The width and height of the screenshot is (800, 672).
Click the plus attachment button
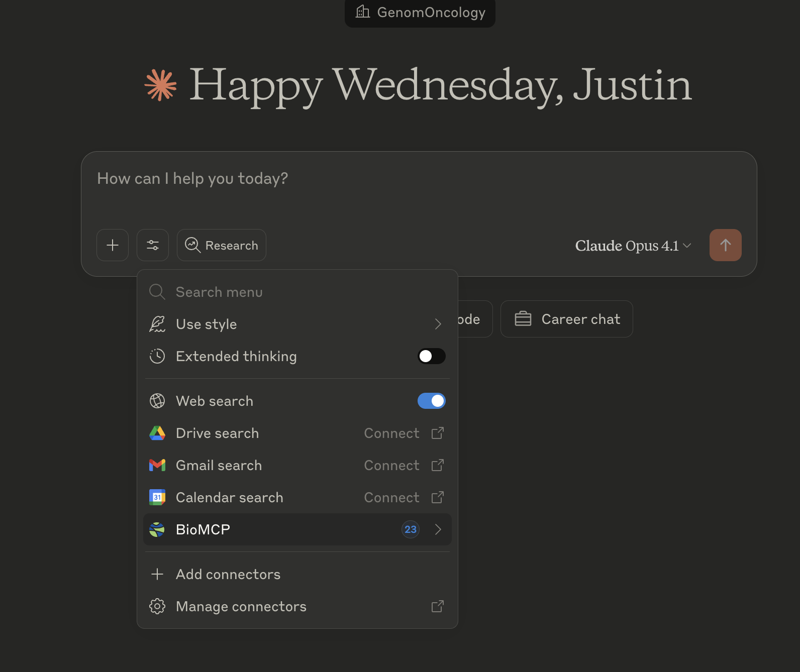(x=113, y=245)
